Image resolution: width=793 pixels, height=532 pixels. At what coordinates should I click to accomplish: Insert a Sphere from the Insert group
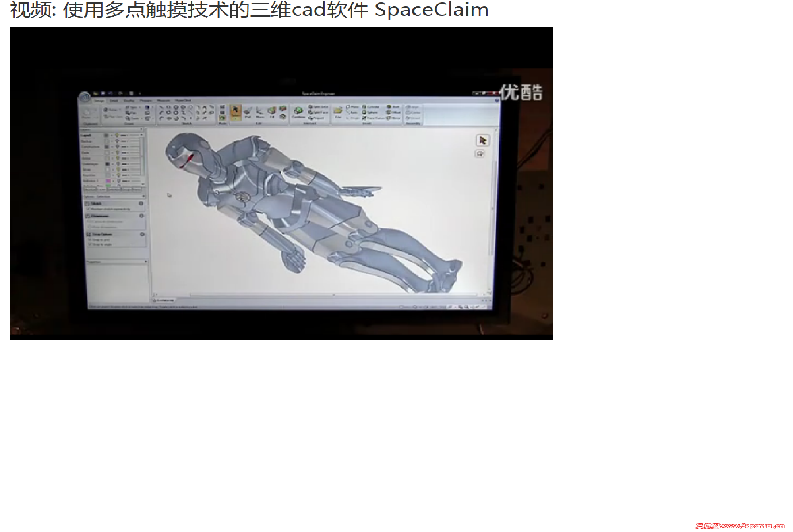point(370,113)
